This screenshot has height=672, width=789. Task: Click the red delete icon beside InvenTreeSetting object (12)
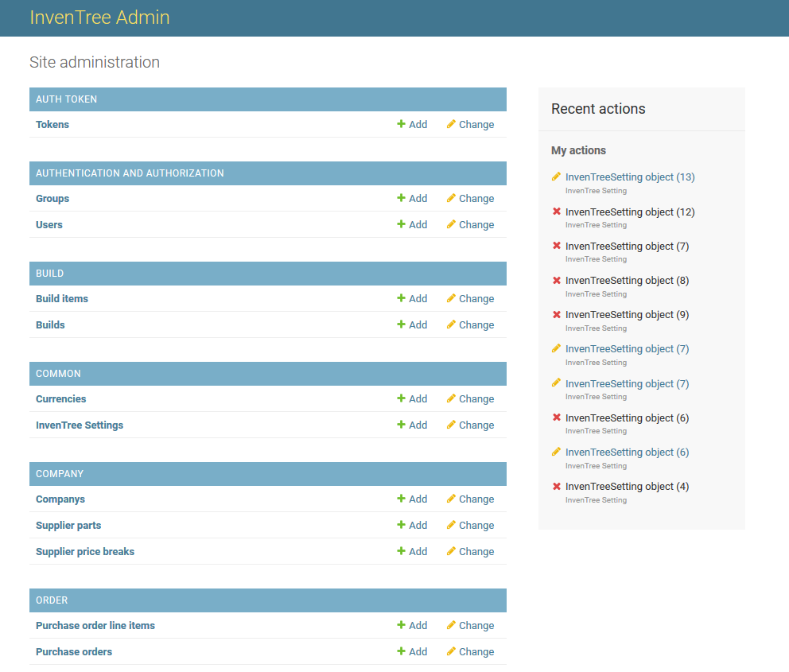pos(555,212)
